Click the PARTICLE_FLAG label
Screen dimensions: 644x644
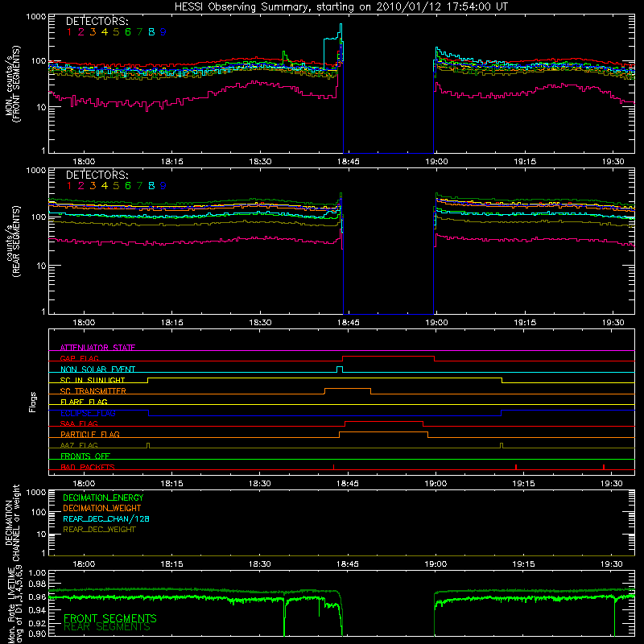(90, 434)
